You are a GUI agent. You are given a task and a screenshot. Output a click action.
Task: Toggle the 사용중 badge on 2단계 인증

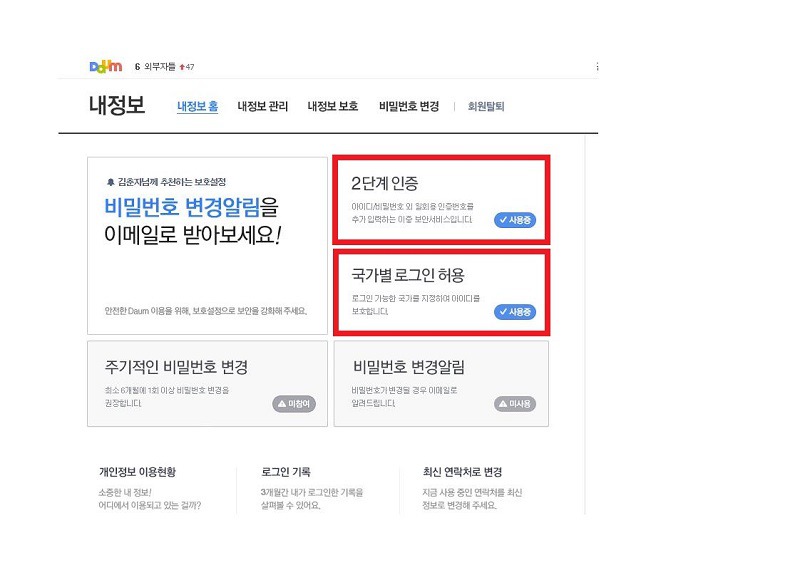tap(515, 220)
